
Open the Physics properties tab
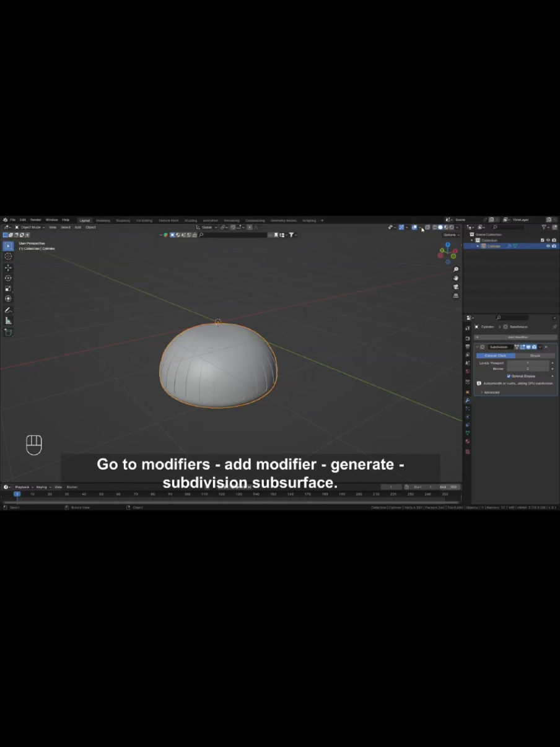point(468,417)
